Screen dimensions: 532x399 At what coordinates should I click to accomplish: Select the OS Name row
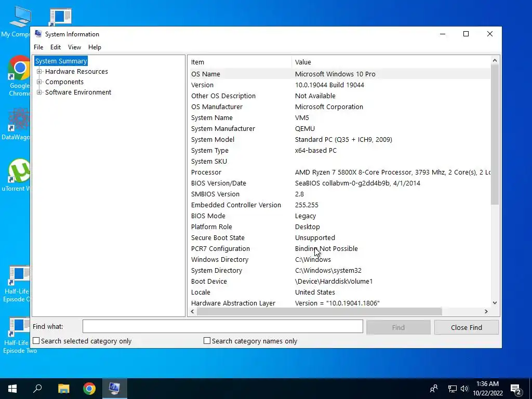(x=339, y=74)
